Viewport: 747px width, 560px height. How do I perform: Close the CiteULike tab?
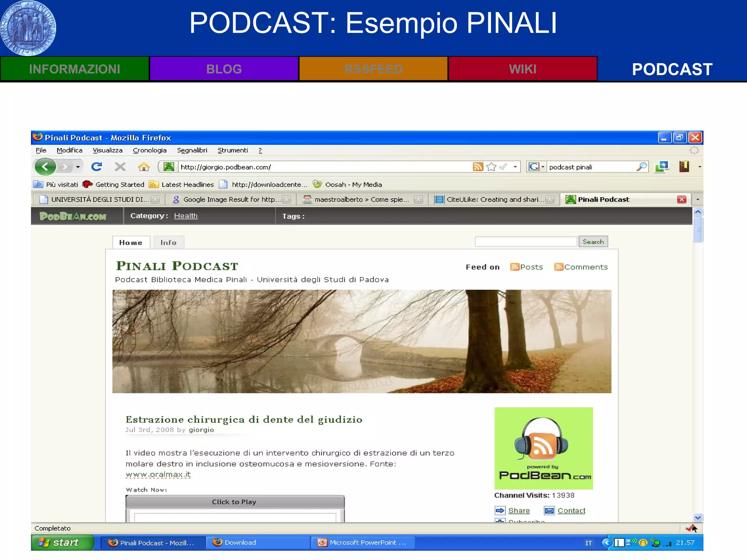click(x=550, y=199)
